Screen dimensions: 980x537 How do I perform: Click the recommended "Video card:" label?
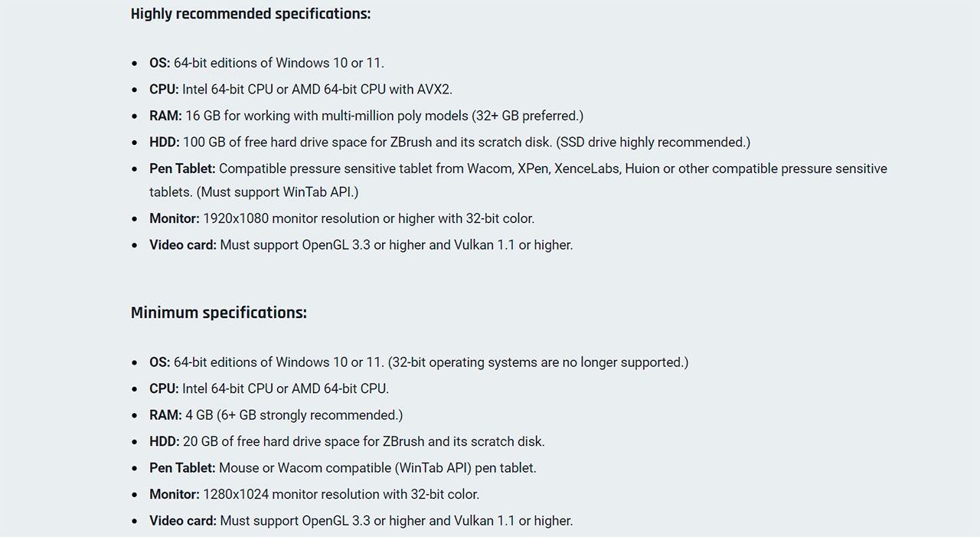click(183, 245)
